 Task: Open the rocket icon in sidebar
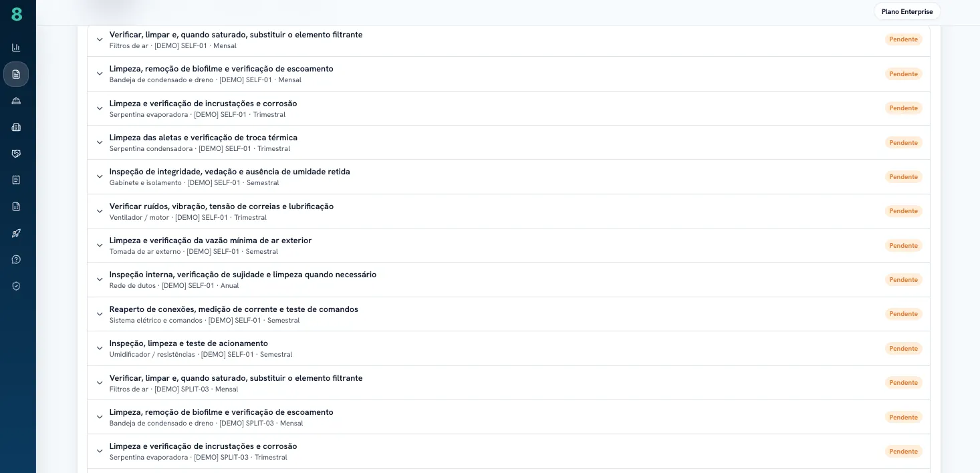coord(16,233)
